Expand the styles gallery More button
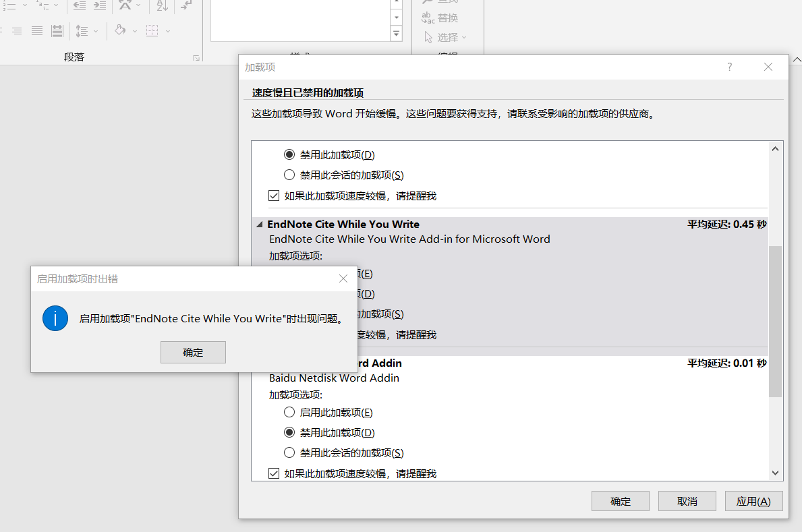This screenshot has width=802, height=532. point(397,34)
